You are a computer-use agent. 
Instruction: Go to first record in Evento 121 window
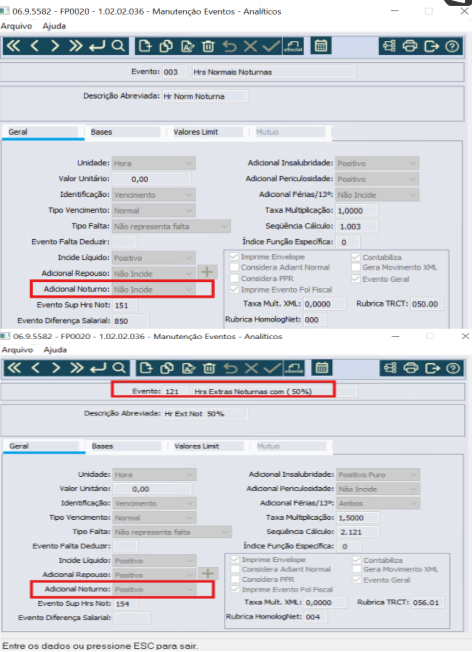[x=14, y=368]
